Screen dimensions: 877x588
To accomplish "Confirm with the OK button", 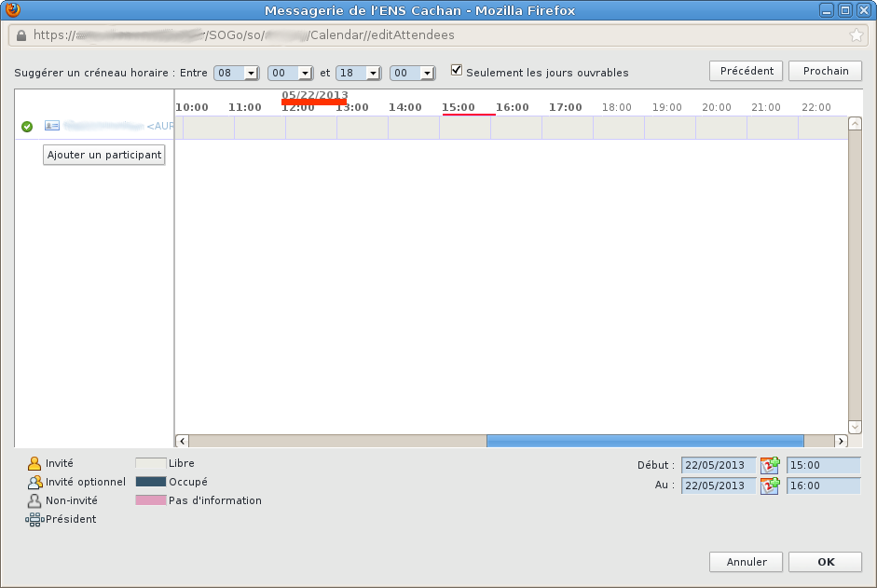I will pyautogui.click(x=825, y=562).
